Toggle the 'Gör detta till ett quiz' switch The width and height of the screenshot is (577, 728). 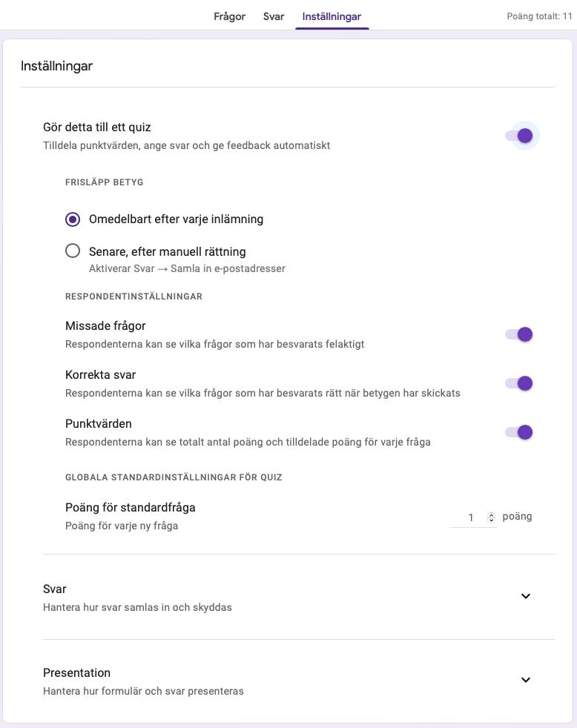(x=519, y=136)
